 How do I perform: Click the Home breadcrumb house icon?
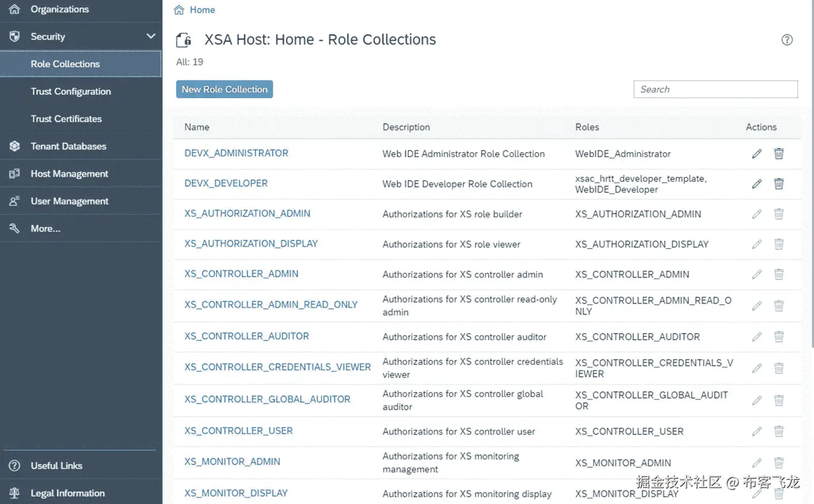(179, 10)
